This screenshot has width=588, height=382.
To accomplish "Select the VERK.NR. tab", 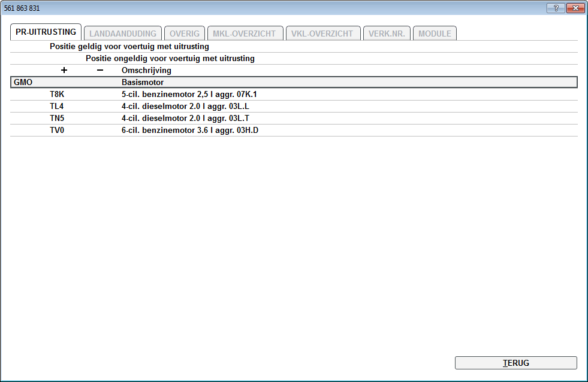I will (387, 34).
